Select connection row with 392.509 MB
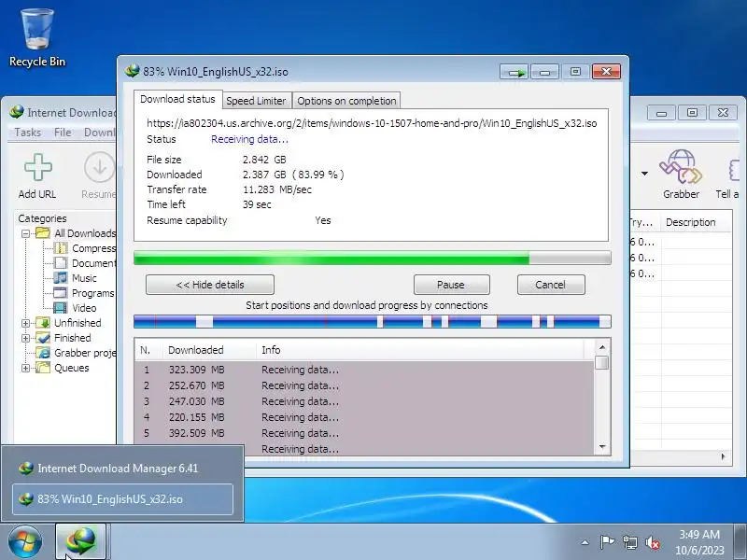The height and width of the screenshot is (560, 747). click(364, 433)
